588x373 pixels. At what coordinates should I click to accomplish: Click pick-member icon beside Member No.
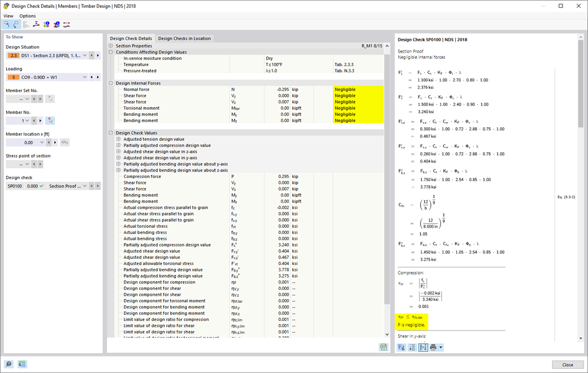pos(50,121)
